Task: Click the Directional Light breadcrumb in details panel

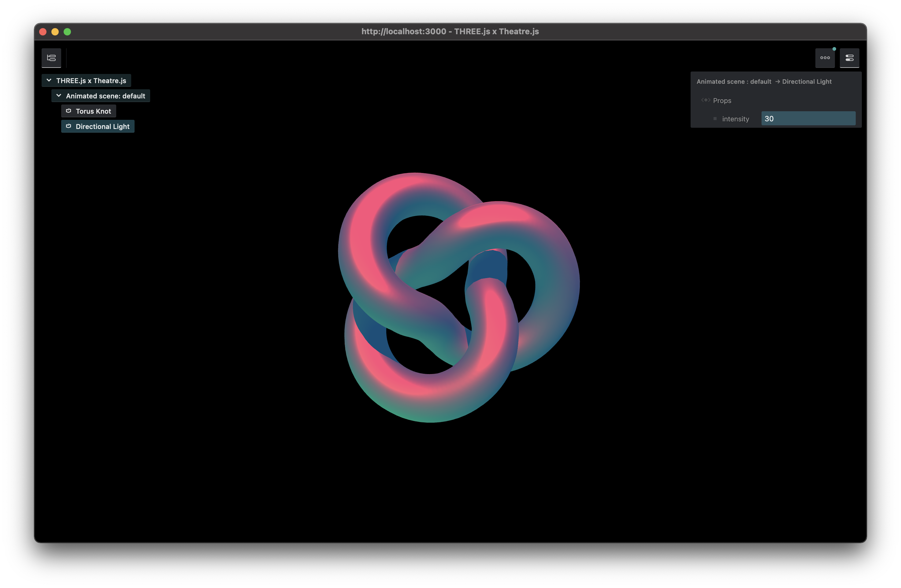Action: (806, 82)
